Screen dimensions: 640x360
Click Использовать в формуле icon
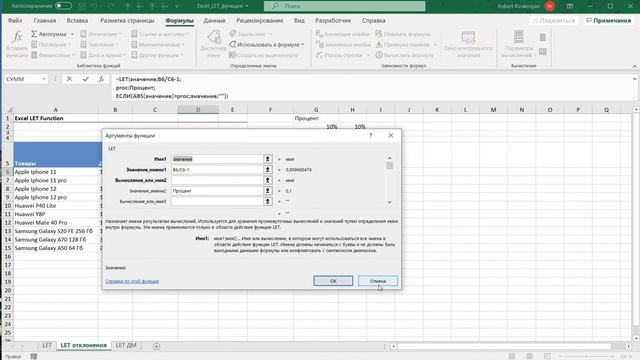pyautogui.click(x=233, y=44)
